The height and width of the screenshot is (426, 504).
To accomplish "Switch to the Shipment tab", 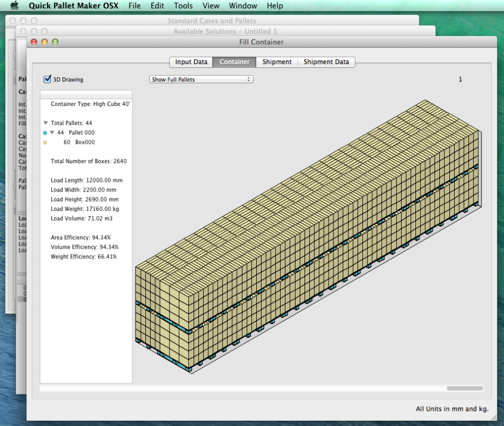I will tap(277, 61).
